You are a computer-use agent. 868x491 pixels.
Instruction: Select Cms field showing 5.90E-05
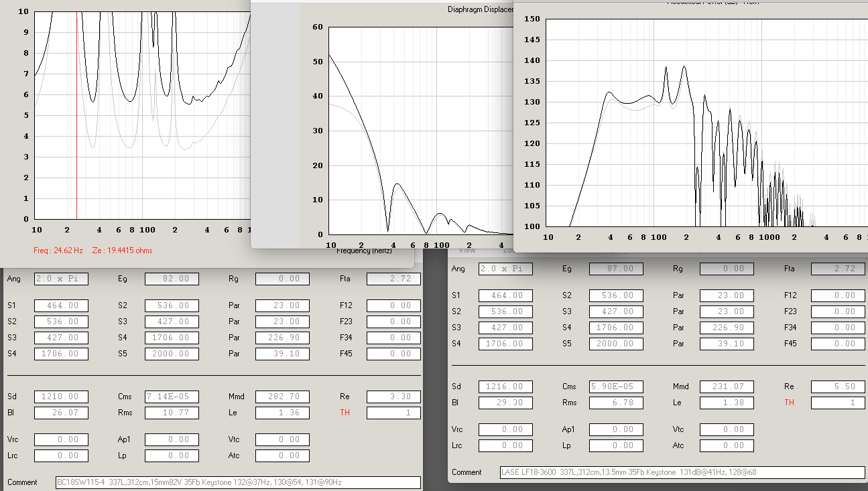(x=616, y=387)
